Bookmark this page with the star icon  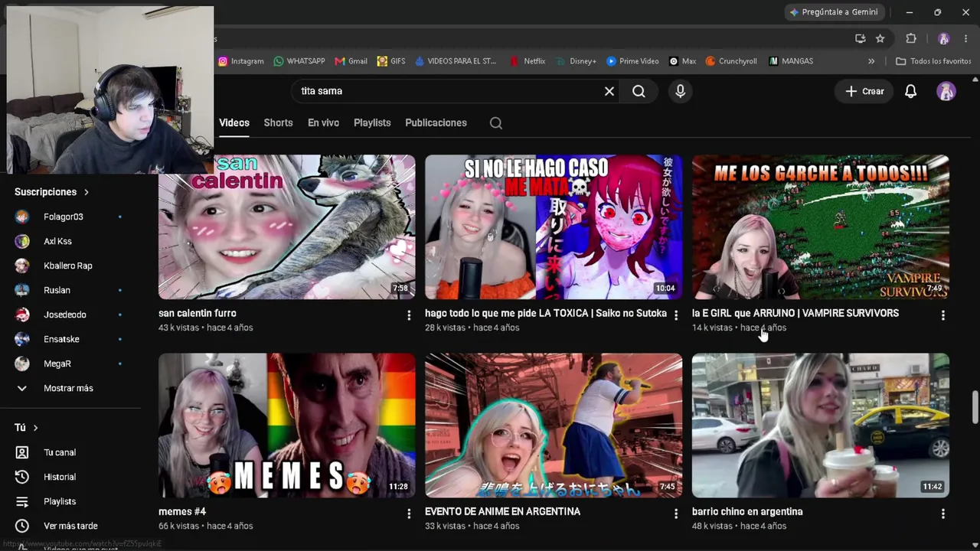(x=880, y=38)
